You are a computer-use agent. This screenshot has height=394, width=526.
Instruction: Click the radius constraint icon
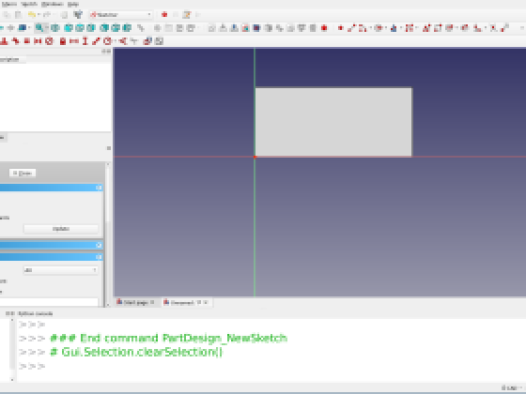point(107,41)
